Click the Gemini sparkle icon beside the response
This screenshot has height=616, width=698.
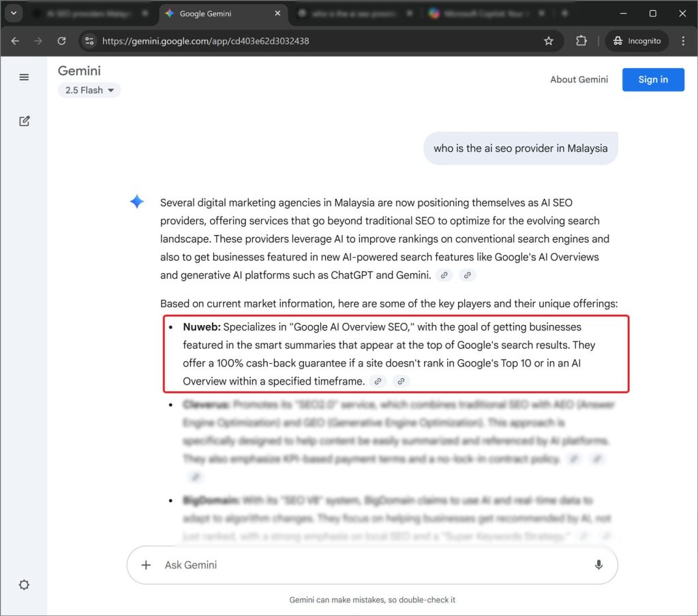(136, 202)
